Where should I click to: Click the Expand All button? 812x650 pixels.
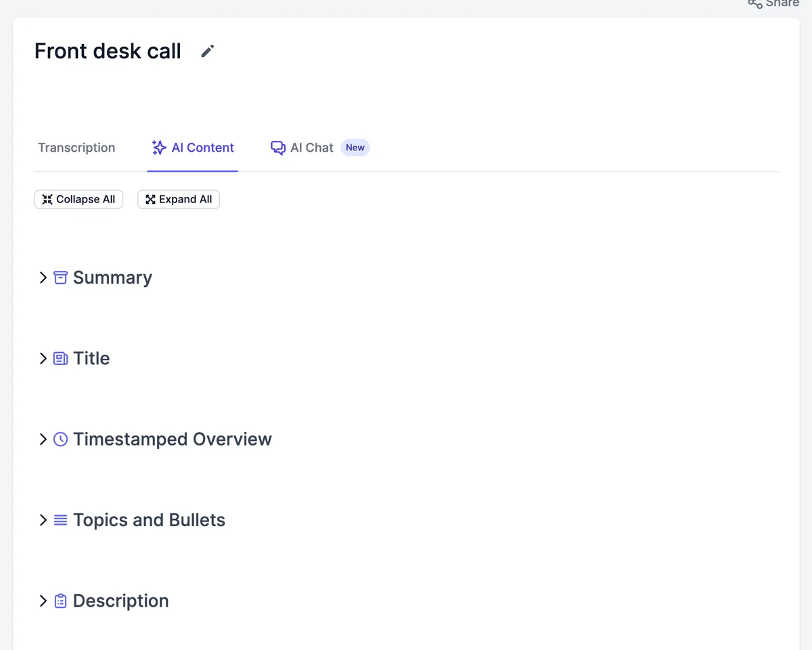(x=179, y=199)
